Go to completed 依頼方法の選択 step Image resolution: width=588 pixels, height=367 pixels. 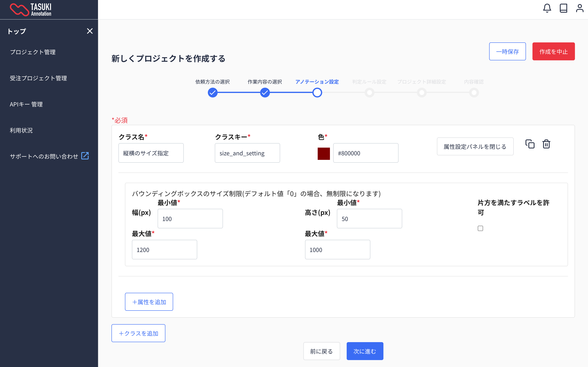(213, 93)
